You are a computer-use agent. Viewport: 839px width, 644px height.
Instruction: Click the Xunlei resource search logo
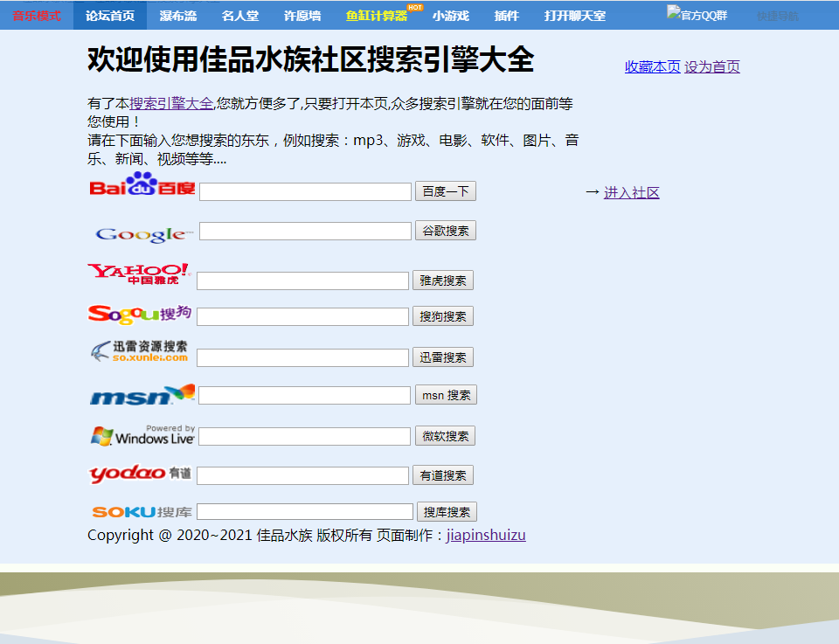click(139, 351)
